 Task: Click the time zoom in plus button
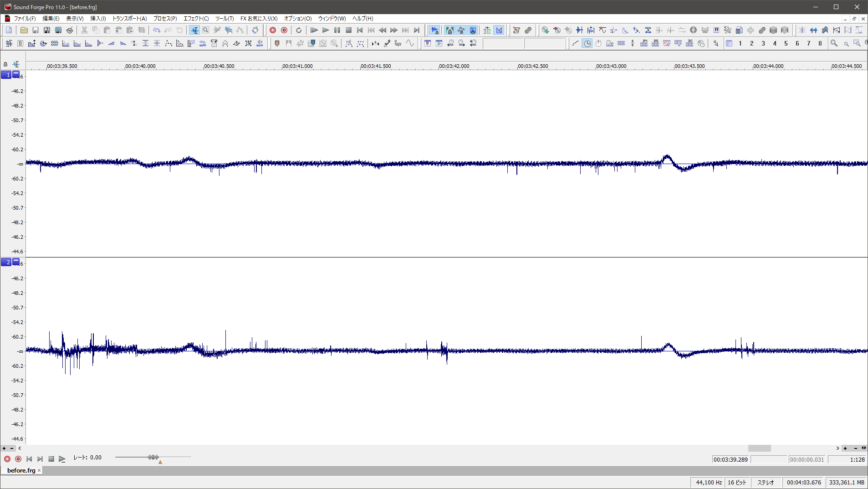(845, 448)
